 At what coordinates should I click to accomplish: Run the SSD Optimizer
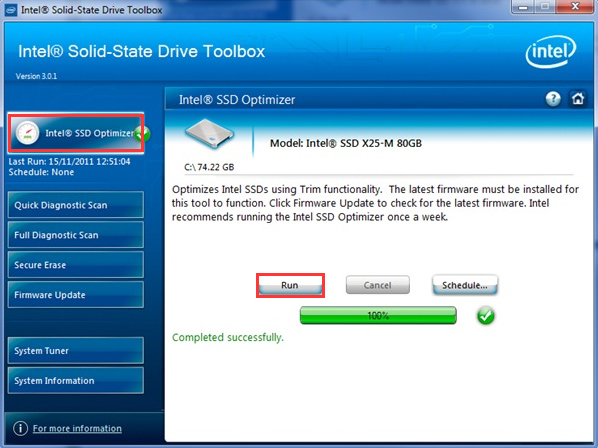pyautogui.click(x=290, y=285)
